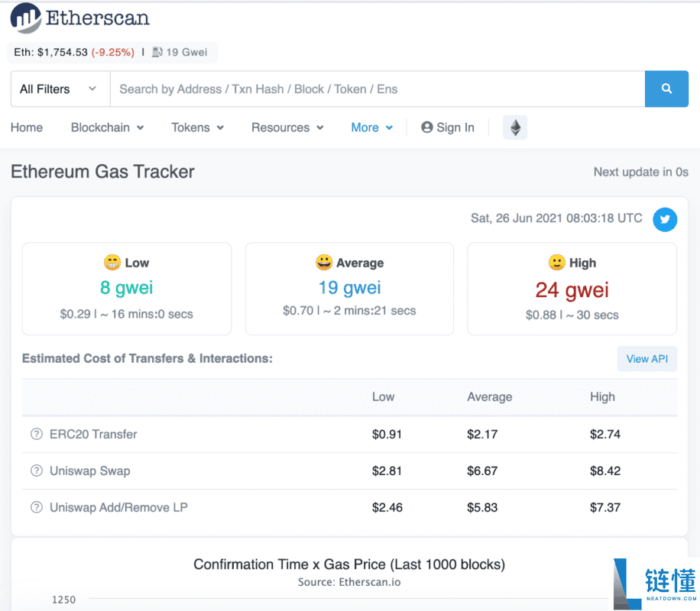Click the user icon next to Sign In
The width and height of the screenshot is (700, 611).
[427, 128]
